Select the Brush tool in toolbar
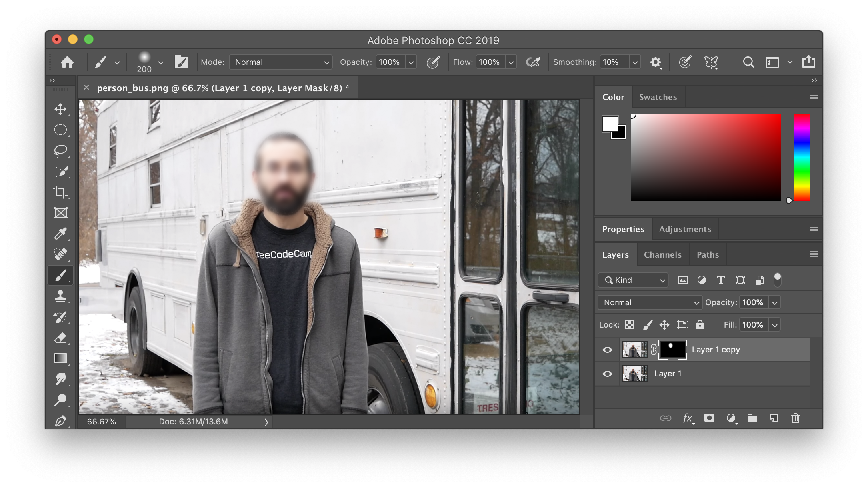Image resolution: width=868 pixels, height=488 pixels. click(60, 275)
